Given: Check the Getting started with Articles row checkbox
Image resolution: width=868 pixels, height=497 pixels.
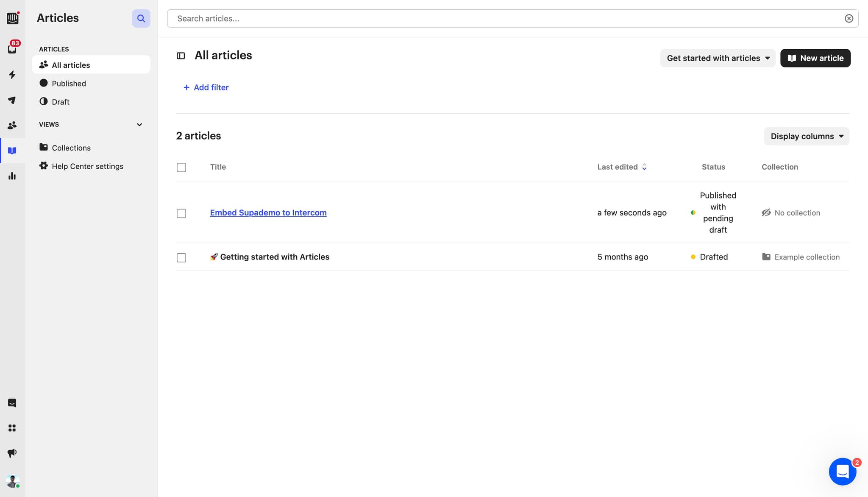Looking at the screenshot, I should [181, 257].
